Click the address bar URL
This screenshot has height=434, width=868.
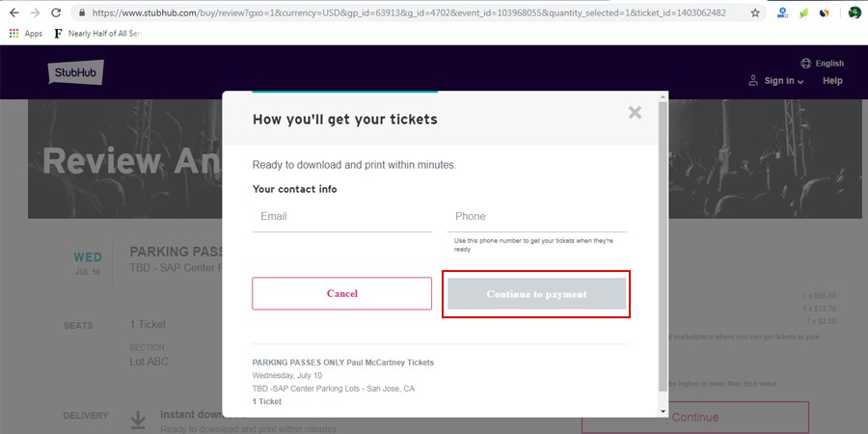pyautogui.click(x=405, y=14)
